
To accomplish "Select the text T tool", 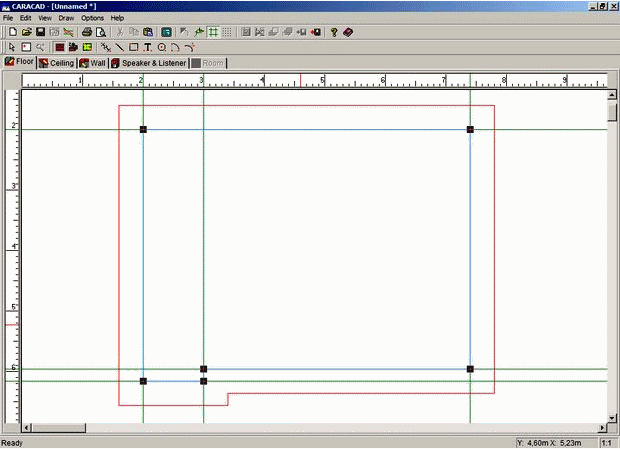I will click(147, 47).
